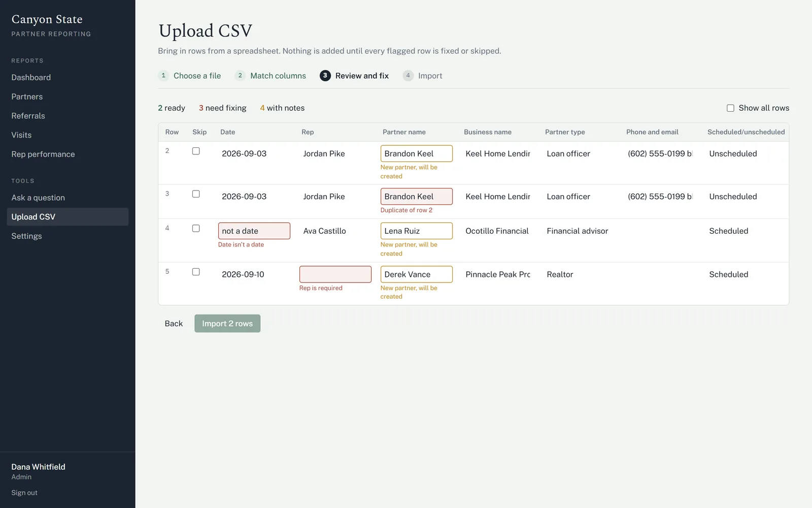Filter by '3 need fixing' count

(223, 108)
